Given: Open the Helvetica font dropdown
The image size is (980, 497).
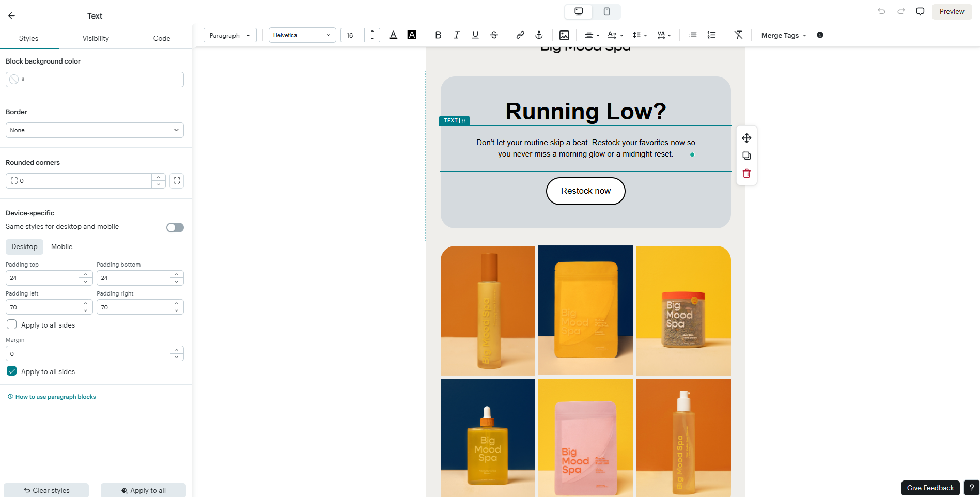Looking at the screenshot, I should [x=302, y=35].
